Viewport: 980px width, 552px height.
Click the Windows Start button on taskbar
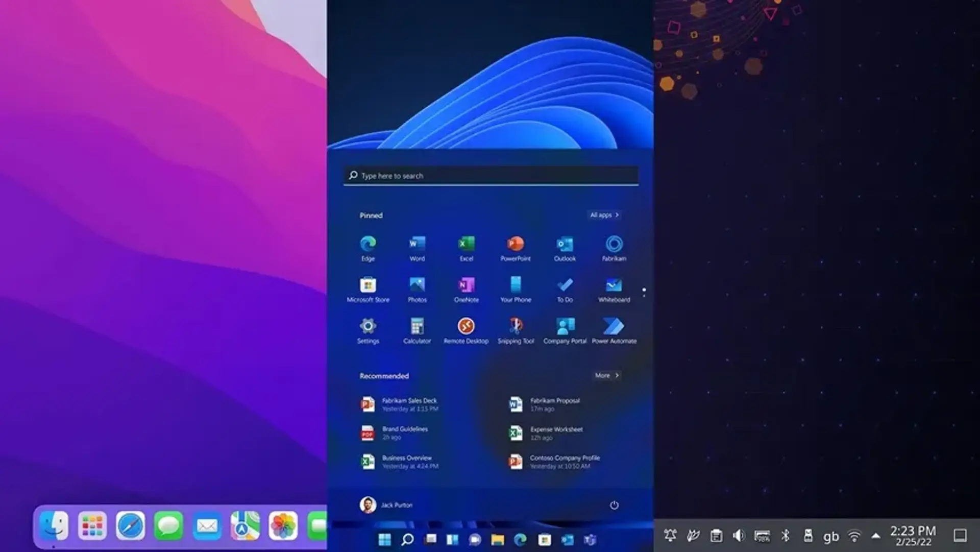click(384, 540)
